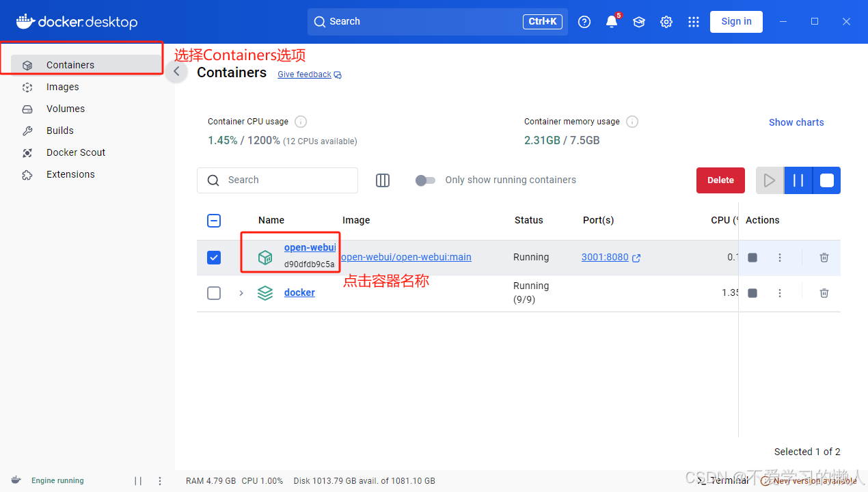Click the Engine running status text
The height and width of the screenshot is (492, 868).
tap(57, 481)
